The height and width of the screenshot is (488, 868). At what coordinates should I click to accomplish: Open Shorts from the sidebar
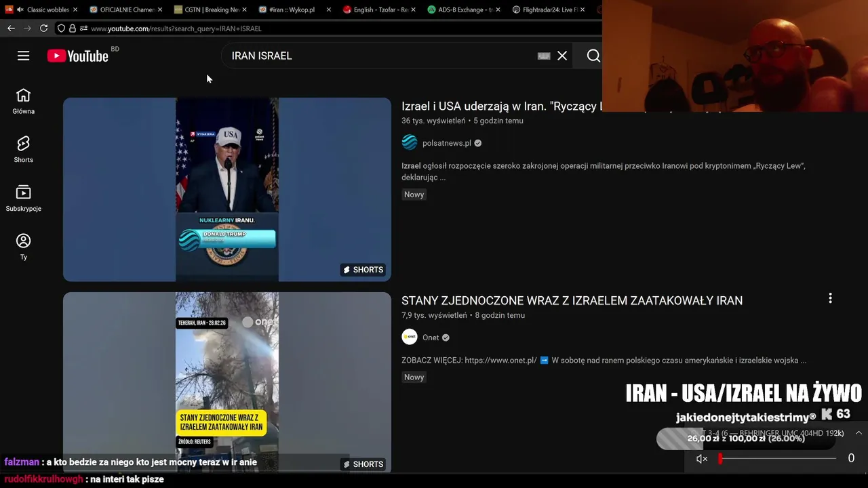24,149
